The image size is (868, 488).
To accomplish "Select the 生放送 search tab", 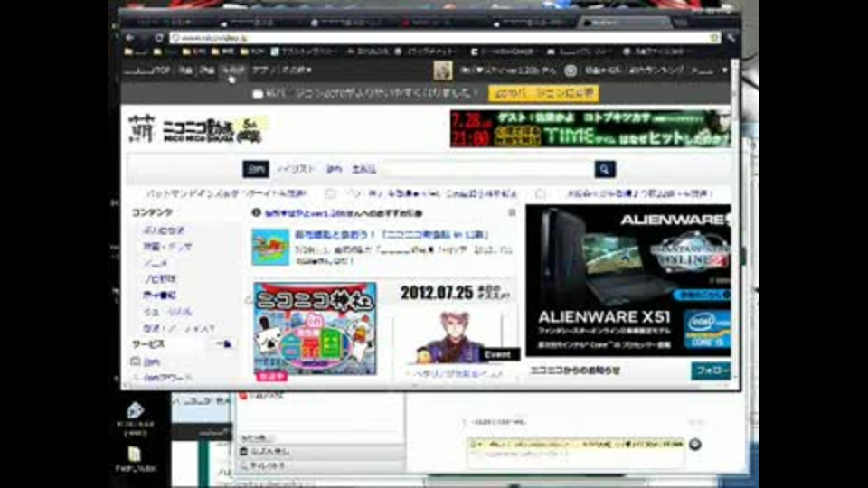I will (363, 169).
